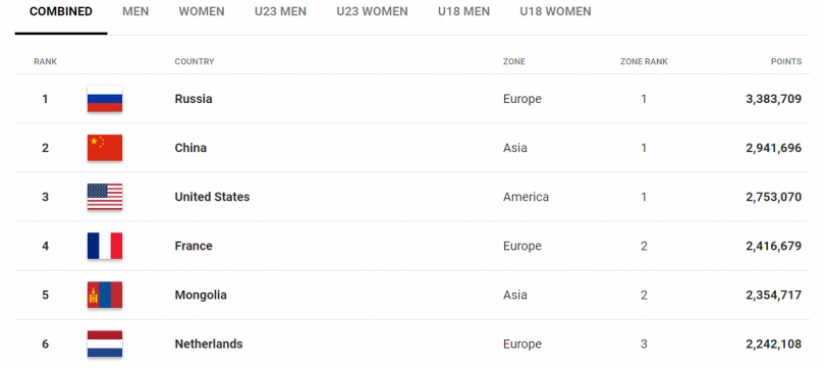Viewport: 825px width, 368px height.
Task: Click the France flag icon
Action: click(105, 246)
